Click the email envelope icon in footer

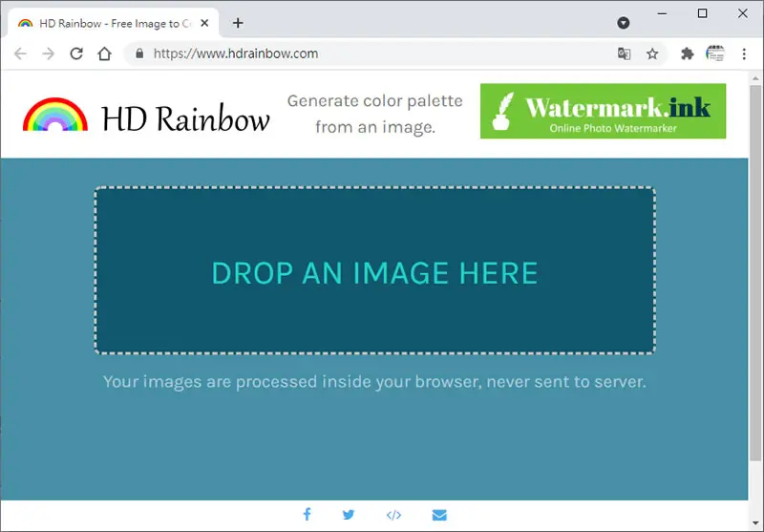[439, 515]
